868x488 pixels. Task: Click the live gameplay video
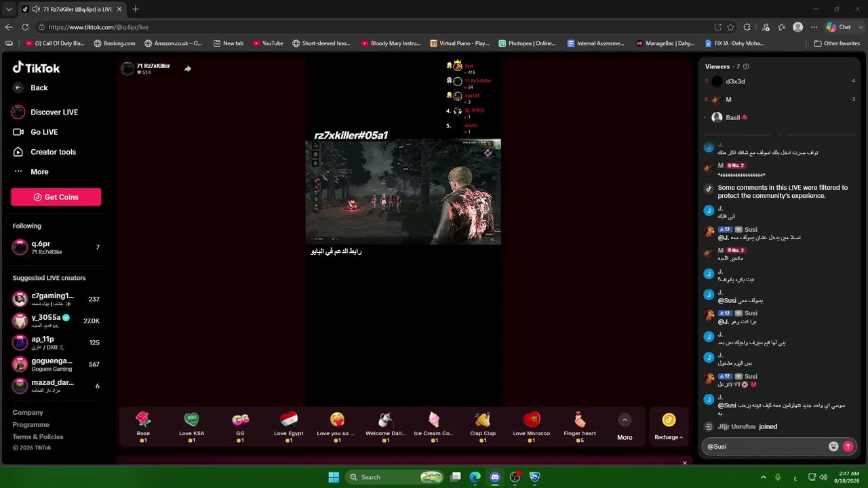403,191
